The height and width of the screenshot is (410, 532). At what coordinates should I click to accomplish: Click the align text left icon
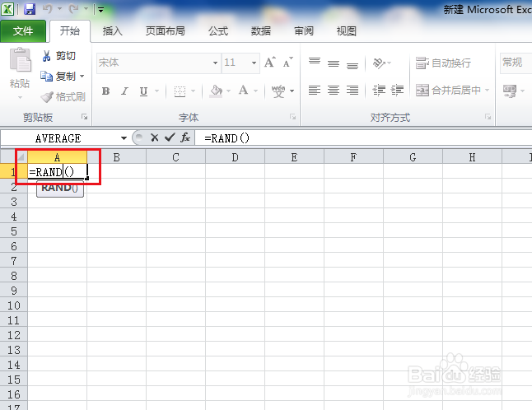(x=315, y=91)
